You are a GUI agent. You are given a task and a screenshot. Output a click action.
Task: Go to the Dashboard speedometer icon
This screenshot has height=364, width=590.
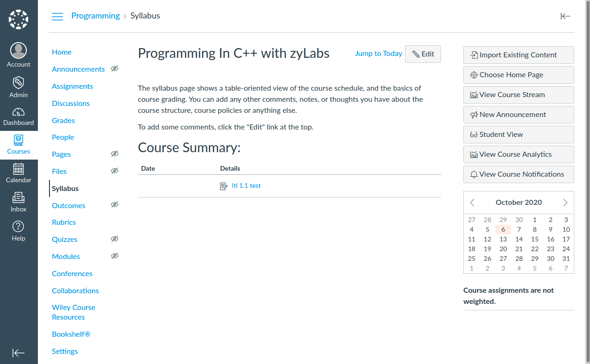click(x=18, y=112)
